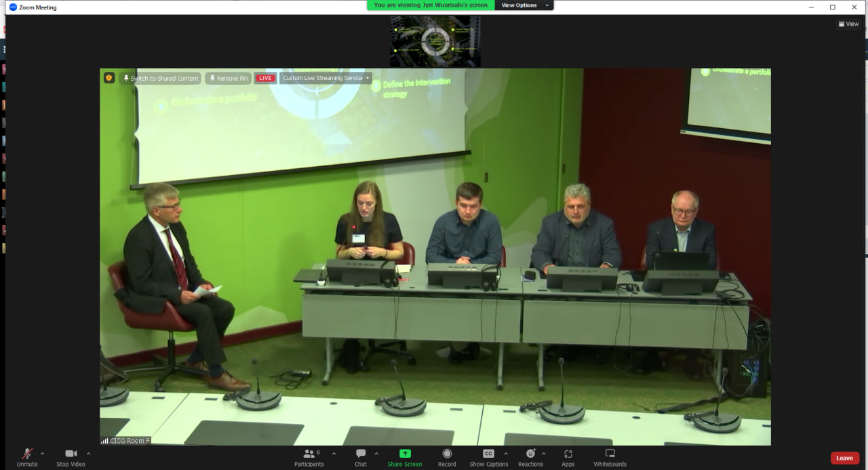Viewport: 868px width, 470px height.
Task: Click the CICG Room F name label
Action: 125,441
